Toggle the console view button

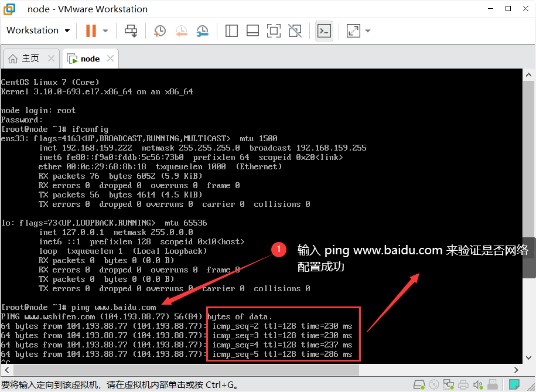click(x=324, y=31)
